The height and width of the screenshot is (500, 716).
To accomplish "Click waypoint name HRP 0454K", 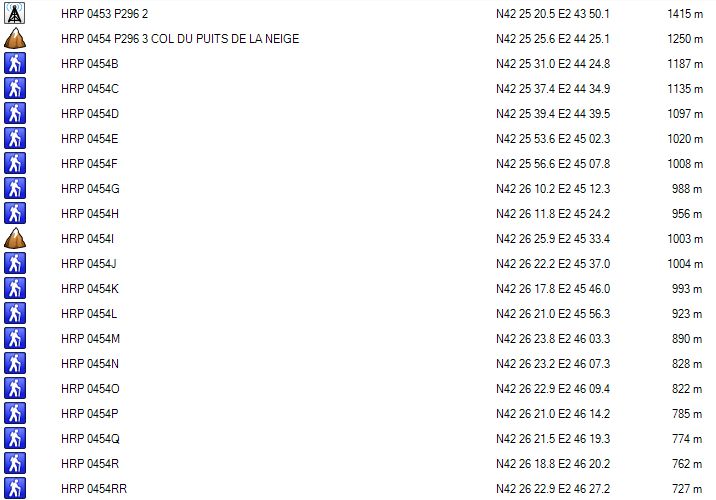I will coord(90,289).
